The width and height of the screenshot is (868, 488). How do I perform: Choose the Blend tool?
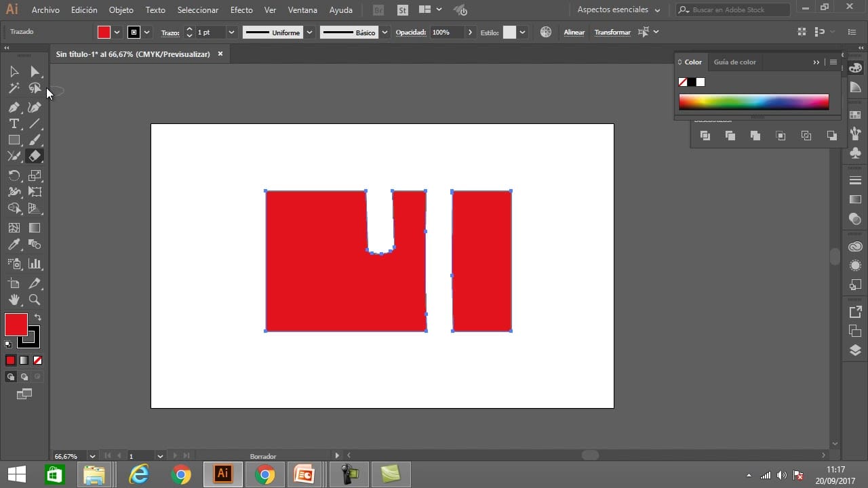(x=35, y=244)
